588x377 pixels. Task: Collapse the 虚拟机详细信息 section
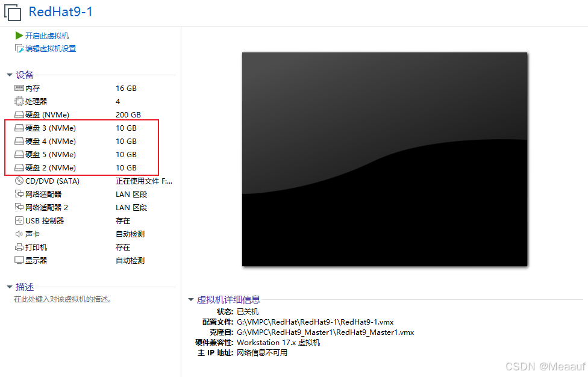(191, 299)
